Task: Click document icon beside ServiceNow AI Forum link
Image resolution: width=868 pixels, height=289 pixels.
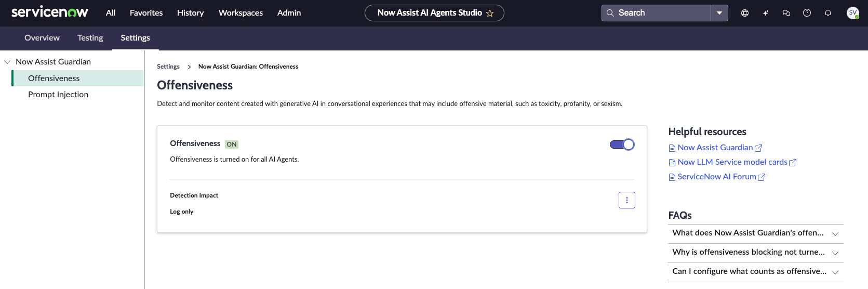Action: pos(672,177)
